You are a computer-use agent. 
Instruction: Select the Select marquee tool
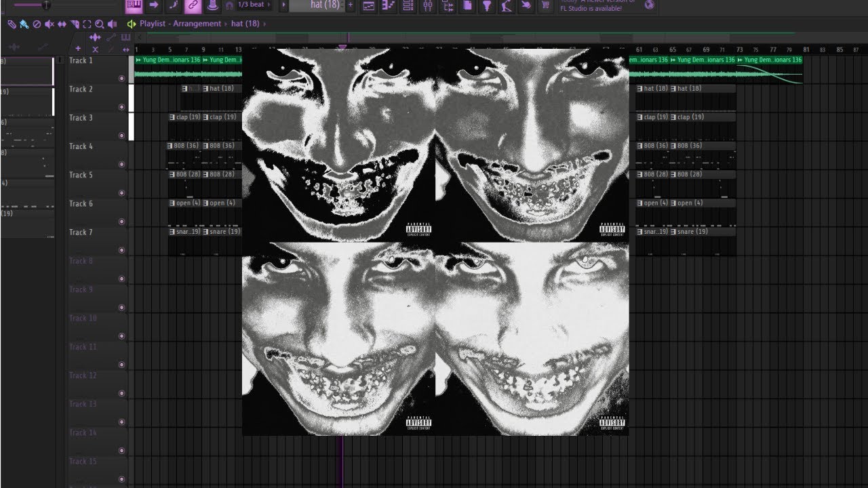tap(87, 24)
